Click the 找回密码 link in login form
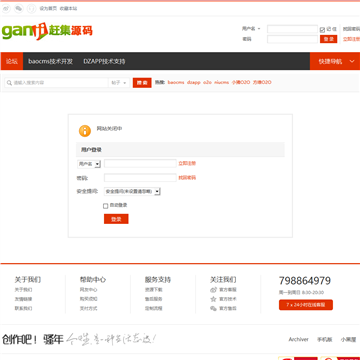Image resolution: width=360 pixels, height=360 pixels. (x=187, y=178)
